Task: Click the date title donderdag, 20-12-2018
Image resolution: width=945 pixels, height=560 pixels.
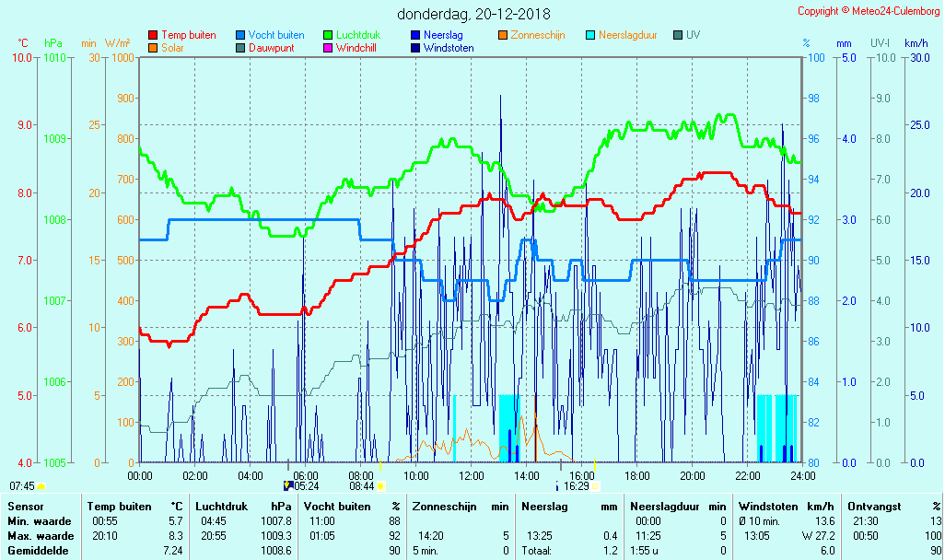Action: pyautogui.click(x=473, y=14)
